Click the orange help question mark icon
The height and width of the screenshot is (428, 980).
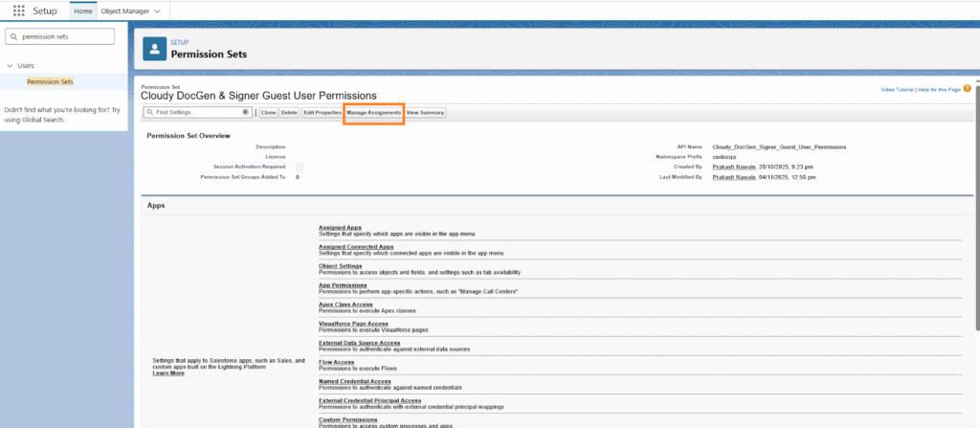pyautogui.click(x=968, y=89)
